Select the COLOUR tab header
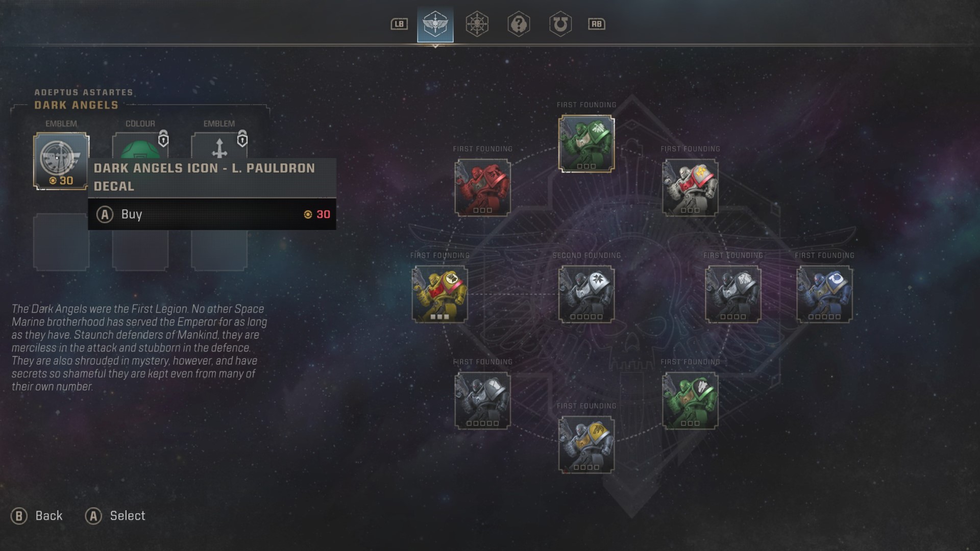The height and width of the screenshot is (551, 980). [x=139, y=123]
